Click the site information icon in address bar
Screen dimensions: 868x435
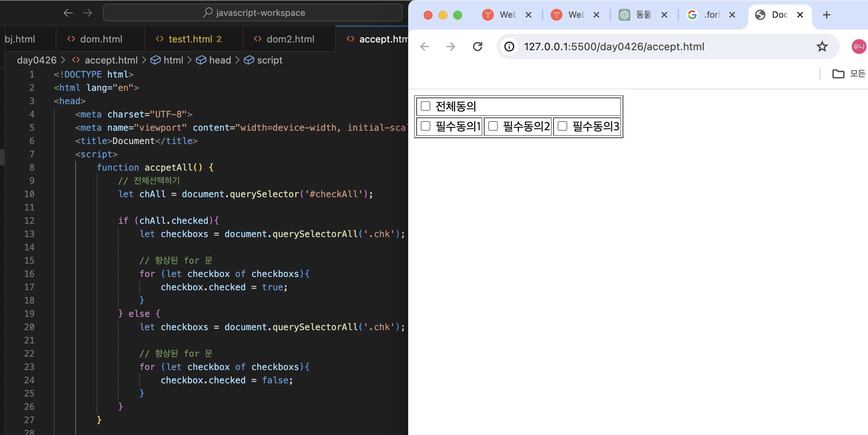[509, 47]
